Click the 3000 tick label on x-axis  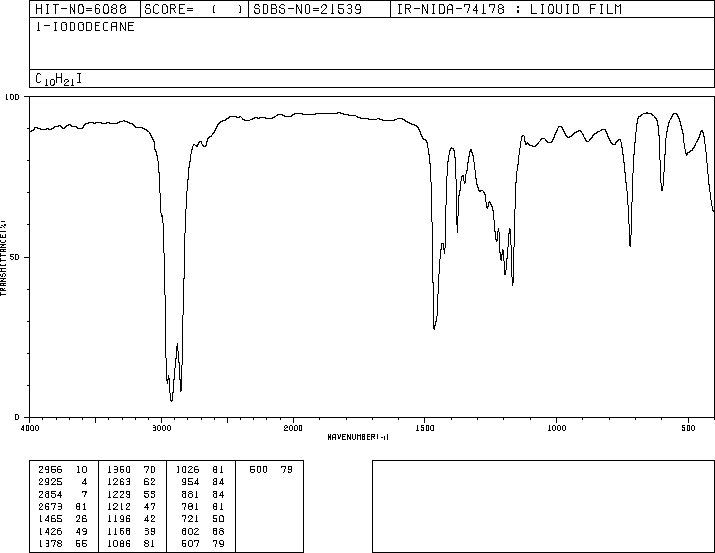[x=161, y=428]
